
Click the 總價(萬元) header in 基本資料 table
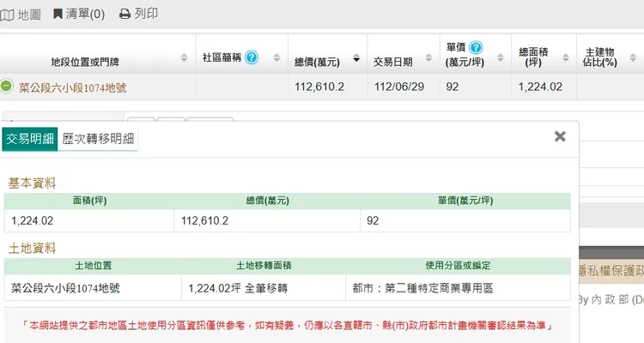(x=267, y=201)
